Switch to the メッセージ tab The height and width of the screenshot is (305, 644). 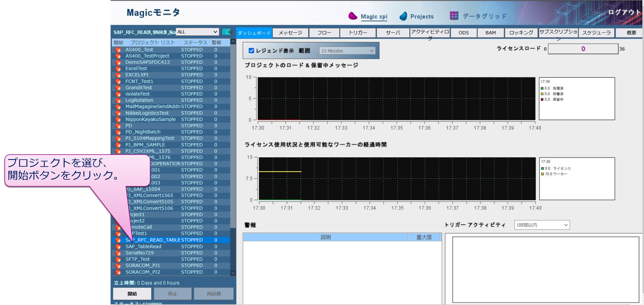tap(290, 33)
